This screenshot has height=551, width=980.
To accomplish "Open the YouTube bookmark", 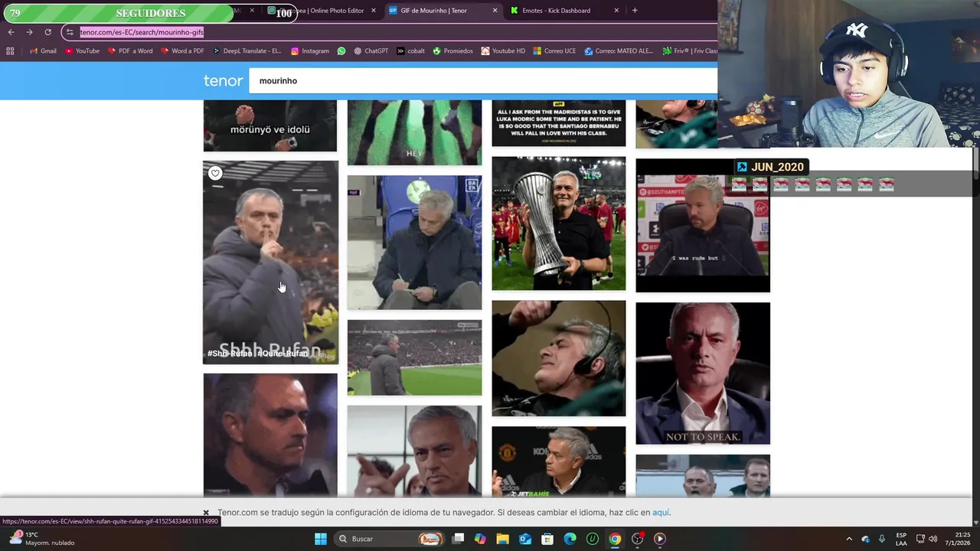I will click(x=82, y=51).
